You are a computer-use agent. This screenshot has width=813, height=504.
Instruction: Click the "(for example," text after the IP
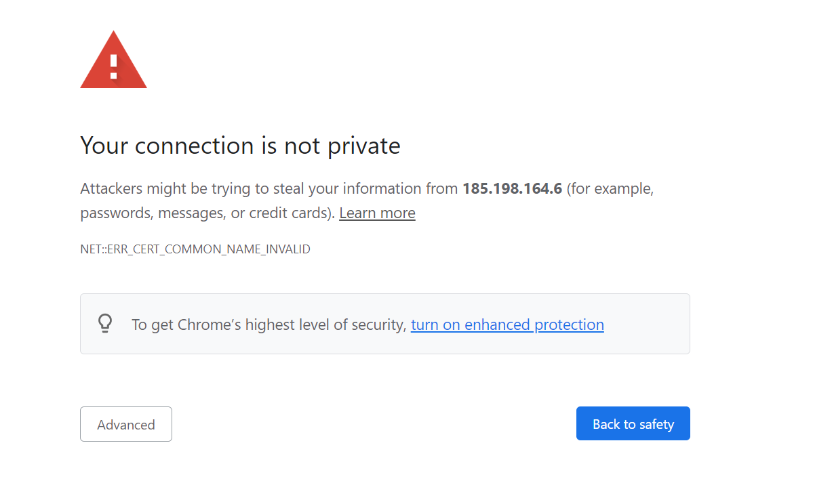tap(610, 188)
